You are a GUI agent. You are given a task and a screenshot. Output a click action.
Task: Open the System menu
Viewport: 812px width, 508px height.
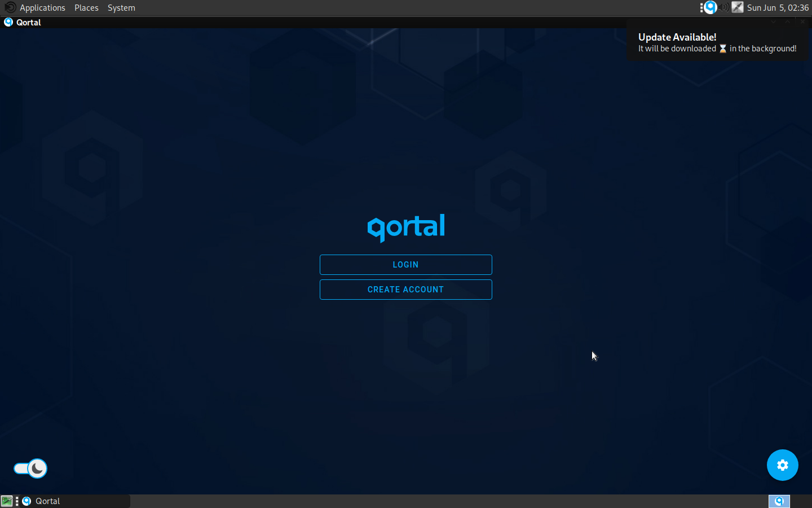[121, 8]
